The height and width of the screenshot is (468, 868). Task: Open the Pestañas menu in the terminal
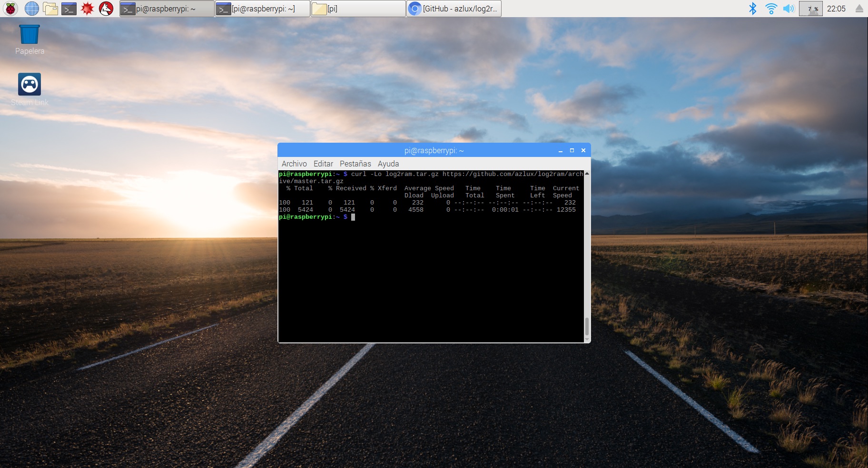click(355, 164)
